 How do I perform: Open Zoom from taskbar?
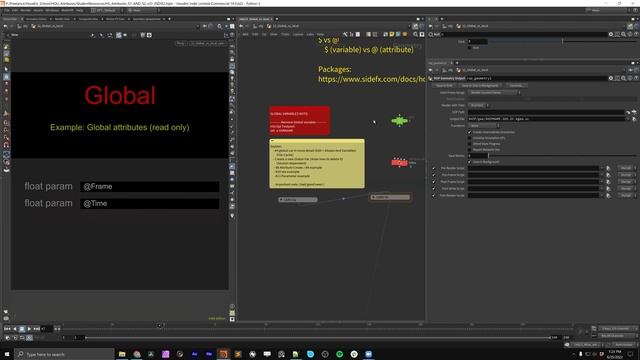point(369,354)
